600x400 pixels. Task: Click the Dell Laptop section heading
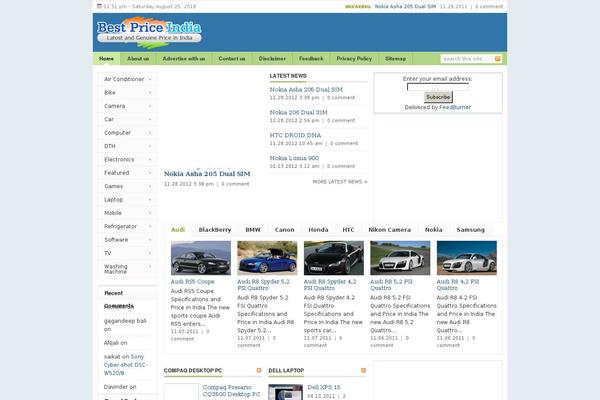(286, 371)
